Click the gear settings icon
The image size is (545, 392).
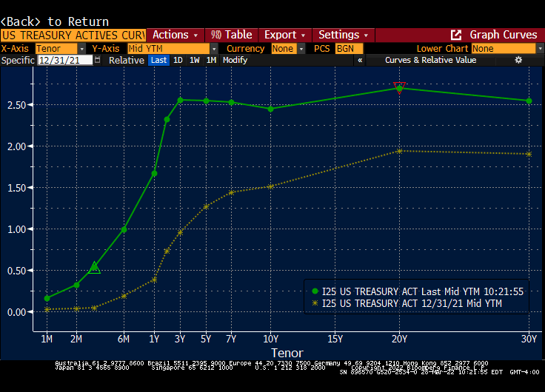[518, 60]
